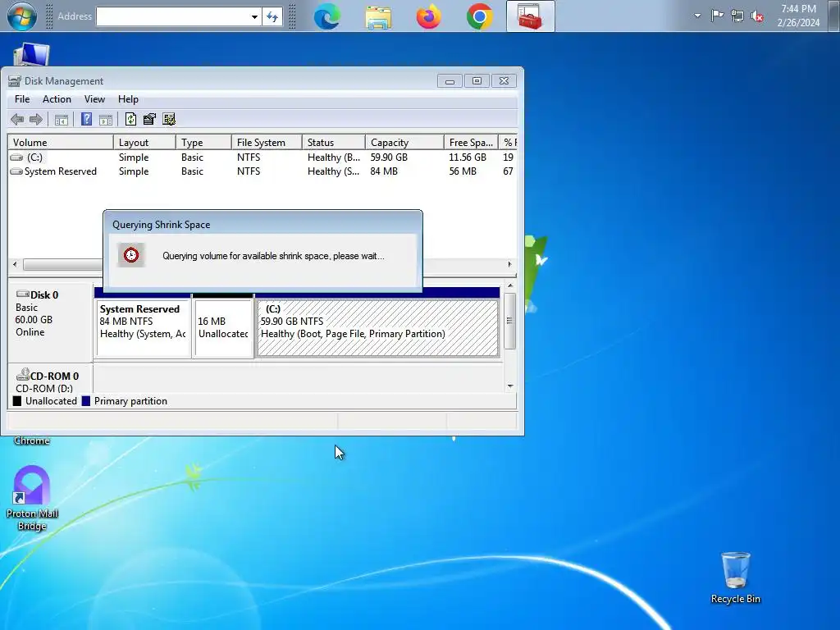This screenshot has width=840, height=630.
Task: Click the network tray icon
Action: (737, 16)
